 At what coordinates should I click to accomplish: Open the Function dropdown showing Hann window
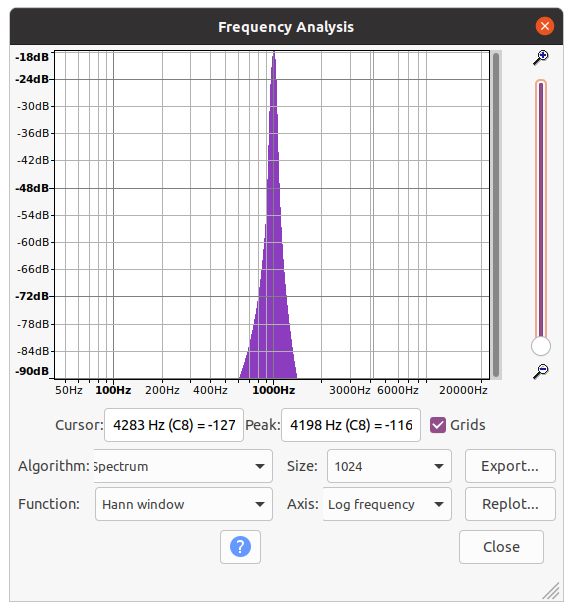coord(184,504)
